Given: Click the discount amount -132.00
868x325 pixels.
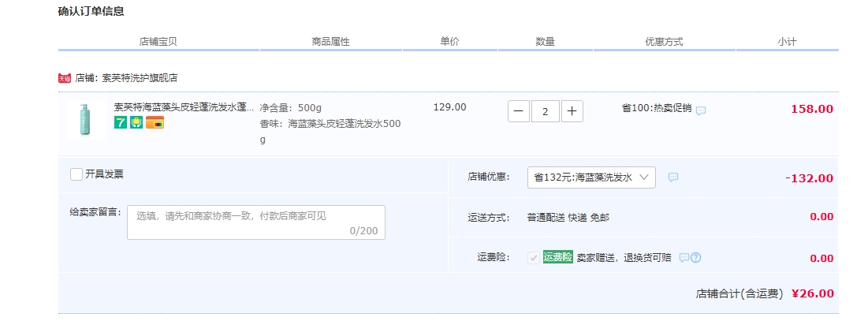Looking at the screenshot, I should [x=809, y=178].
